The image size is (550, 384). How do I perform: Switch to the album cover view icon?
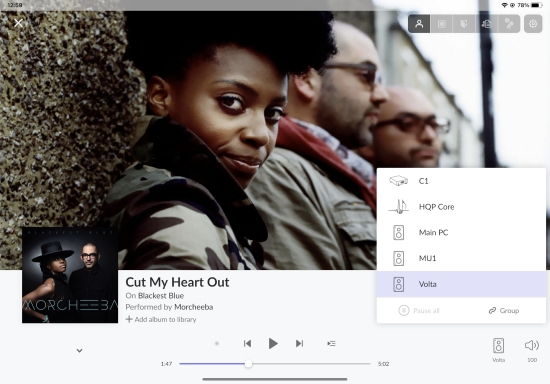442,24
